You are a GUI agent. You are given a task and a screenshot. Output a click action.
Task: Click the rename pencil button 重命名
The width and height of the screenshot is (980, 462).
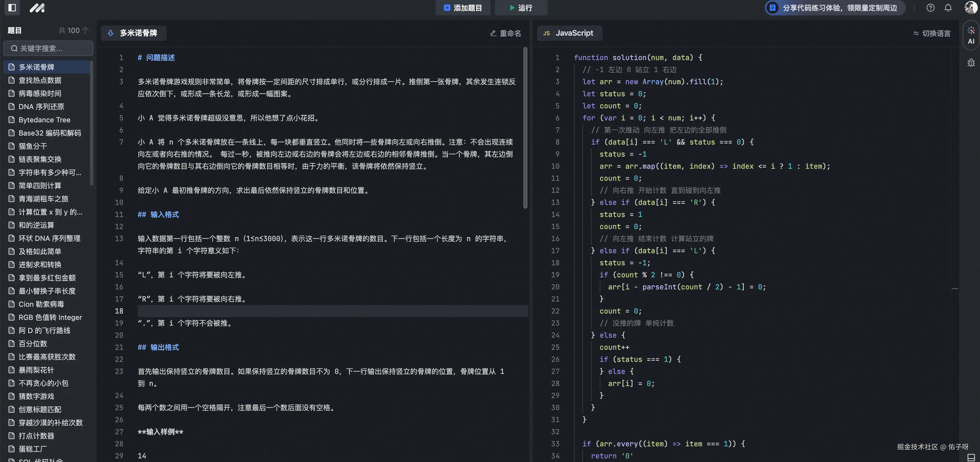pyautogui.click(x=506, y=33)
